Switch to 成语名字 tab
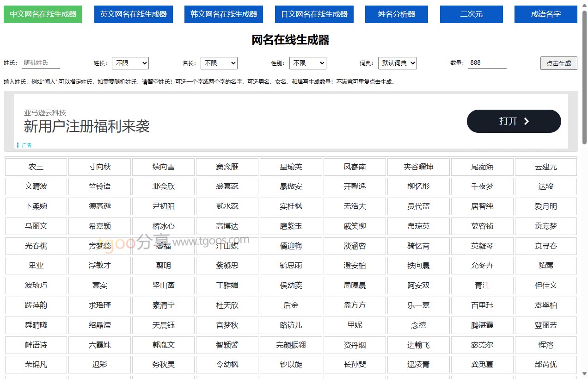 tap(545, 14)
